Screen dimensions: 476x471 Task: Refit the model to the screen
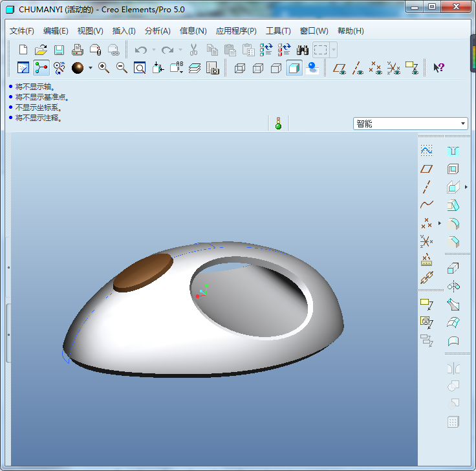tap(140, 68)
